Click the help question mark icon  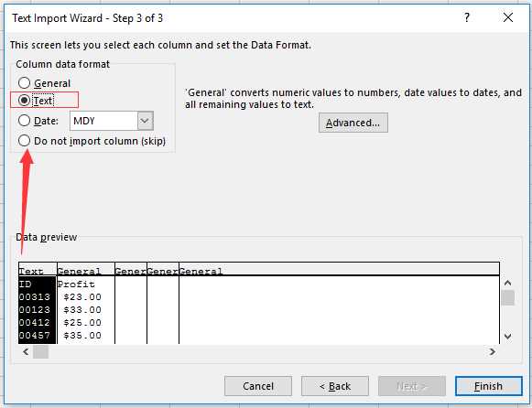tap(467, 17)
